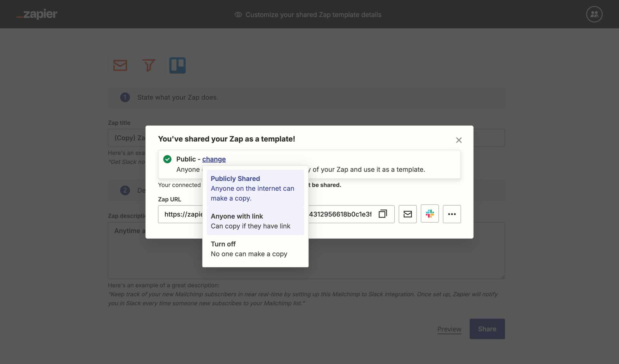The width and height of the screenshot is (619, 364).
Task: Dismiss the shared template dialog
Action: pyautogui.click(x=459, y=140)
